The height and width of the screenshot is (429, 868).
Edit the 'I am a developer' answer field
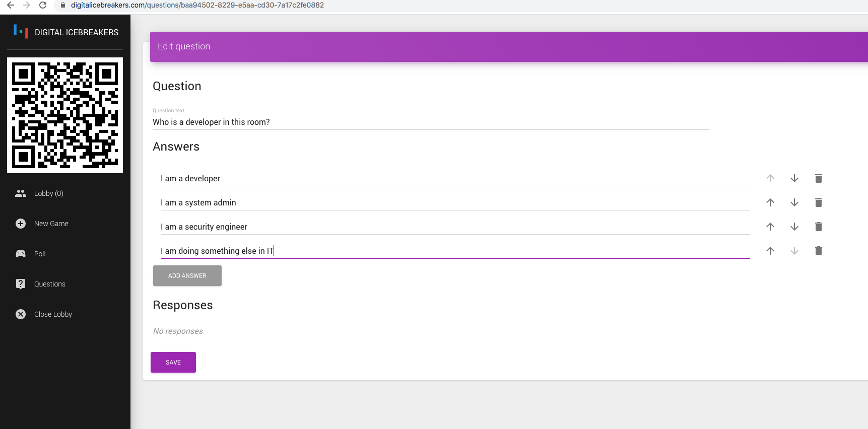tap(455, 178)
